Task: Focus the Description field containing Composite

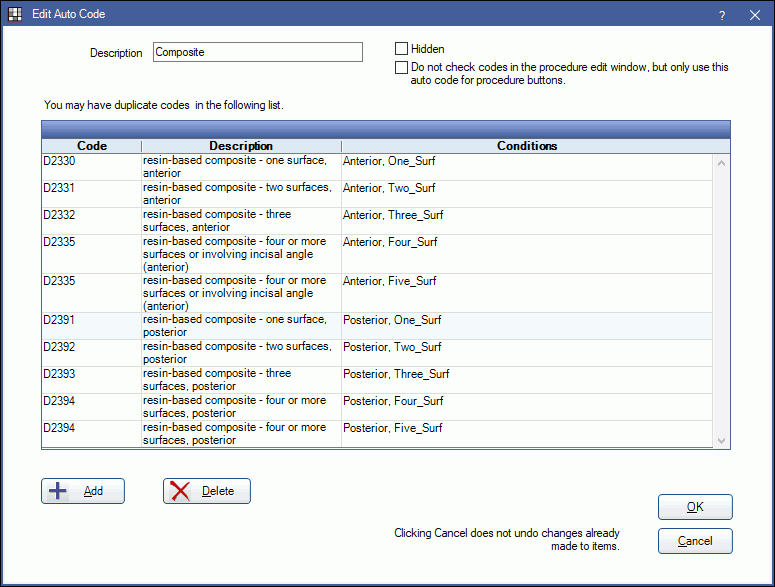Action: [258, 52]
